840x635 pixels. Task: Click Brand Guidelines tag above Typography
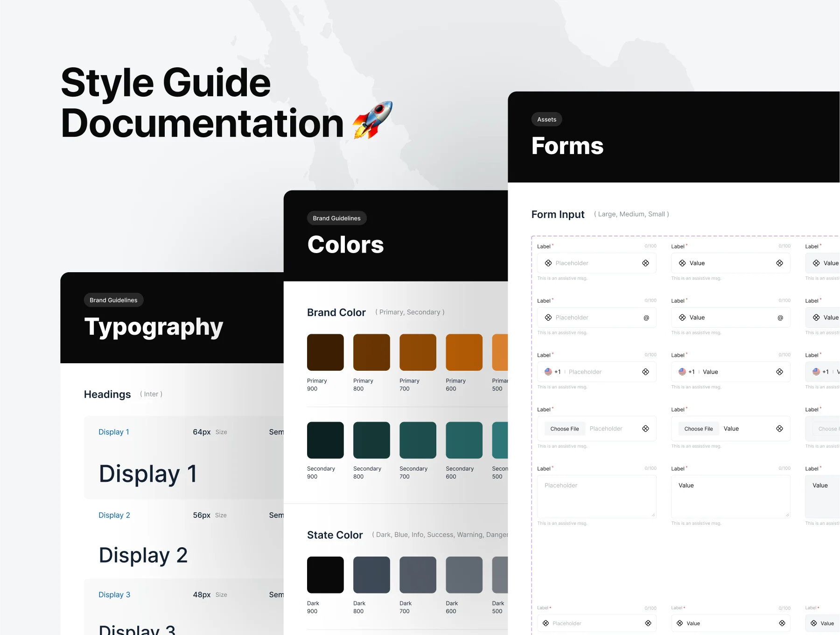113,300
